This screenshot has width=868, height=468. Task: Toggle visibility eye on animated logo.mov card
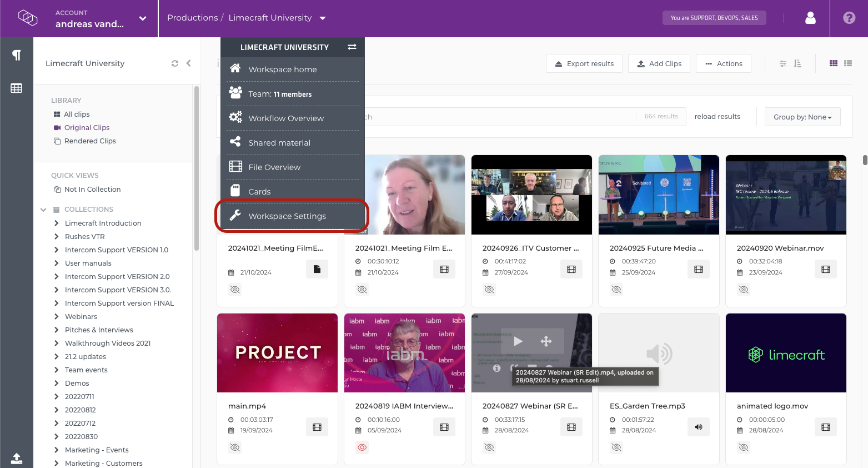pos(744,447)
